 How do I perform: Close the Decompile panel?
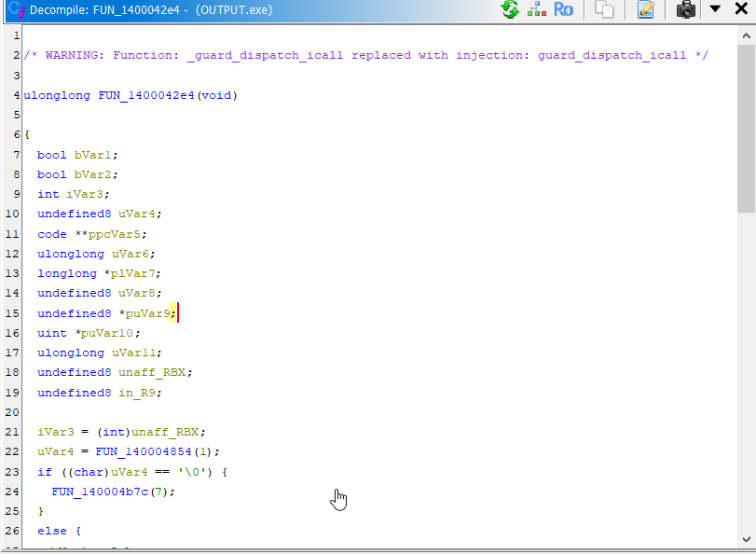coord(741,9)
